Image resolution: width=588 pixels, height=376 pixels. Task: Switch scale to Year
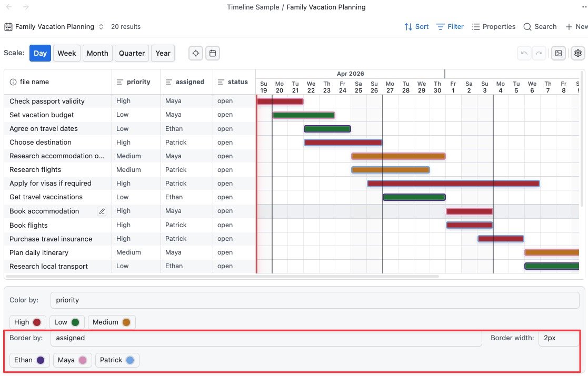click(x=163, y=53)
